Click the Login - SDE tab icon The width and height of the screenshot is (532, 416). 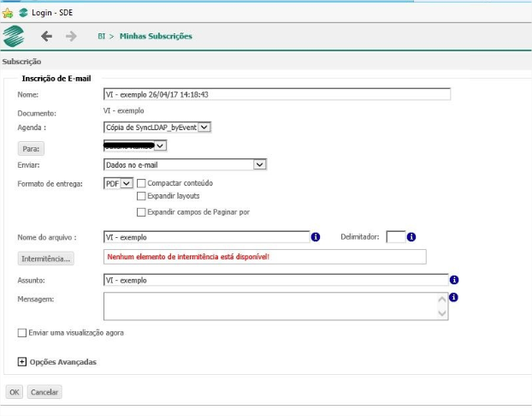(x=23, y=13)
